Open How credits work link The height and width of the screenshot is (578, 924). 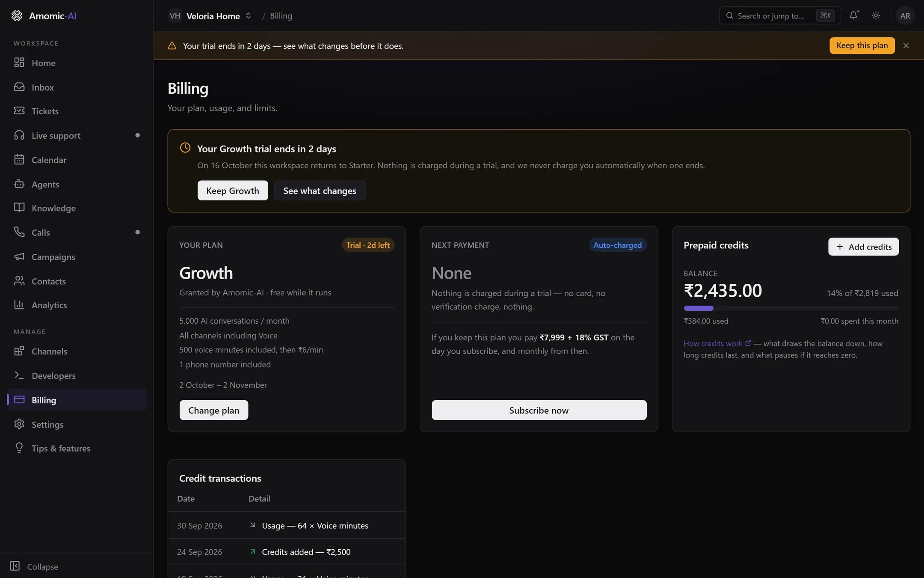tap(717, 343)
